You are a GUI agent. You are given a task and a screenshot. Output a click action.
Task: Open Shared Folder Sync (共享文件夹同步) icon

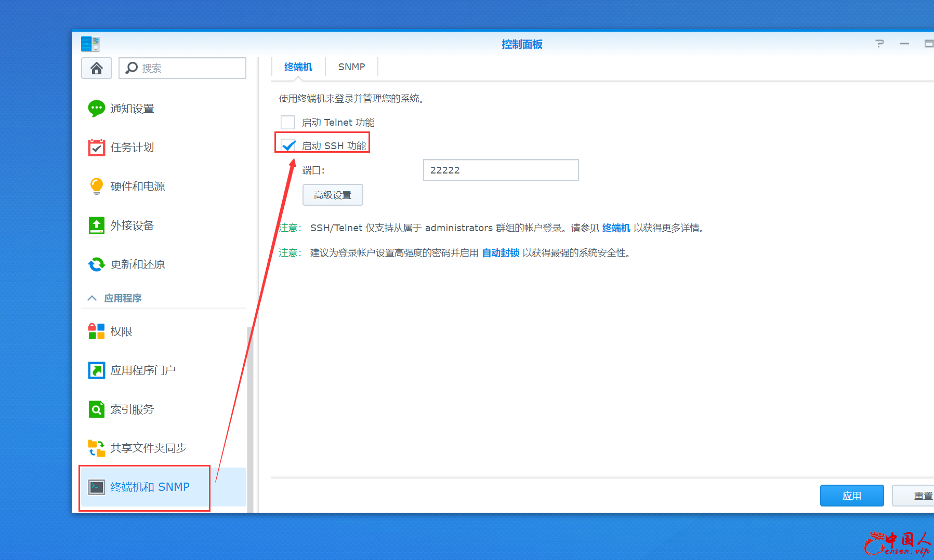click(97, 448)
